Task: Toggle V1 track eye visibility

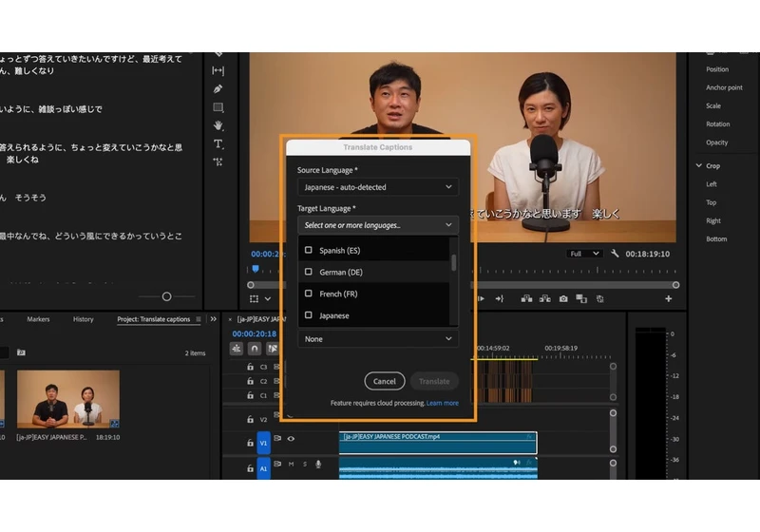Action: click(291, 439)
